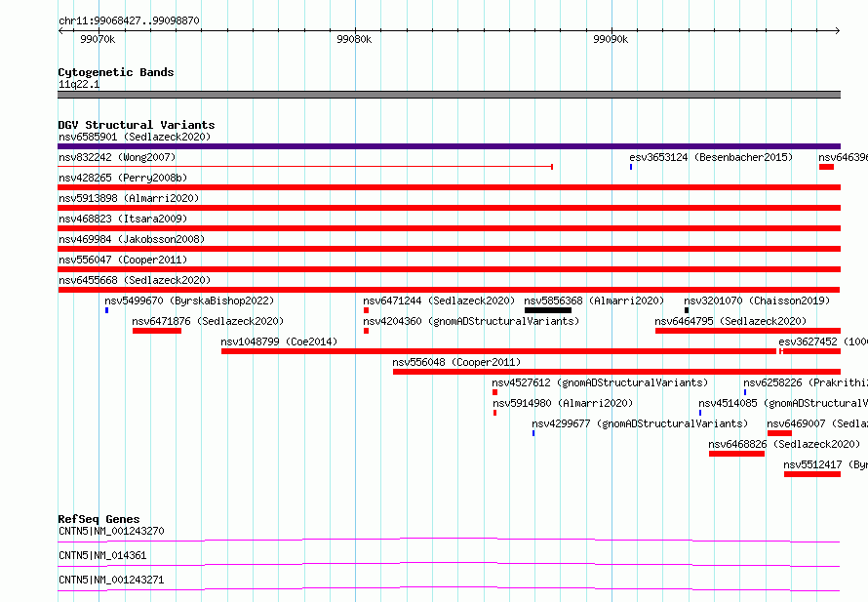
Task: Click the nsv6585901 (Sedlazeck2020) variant label
Action: click(135, 137)
